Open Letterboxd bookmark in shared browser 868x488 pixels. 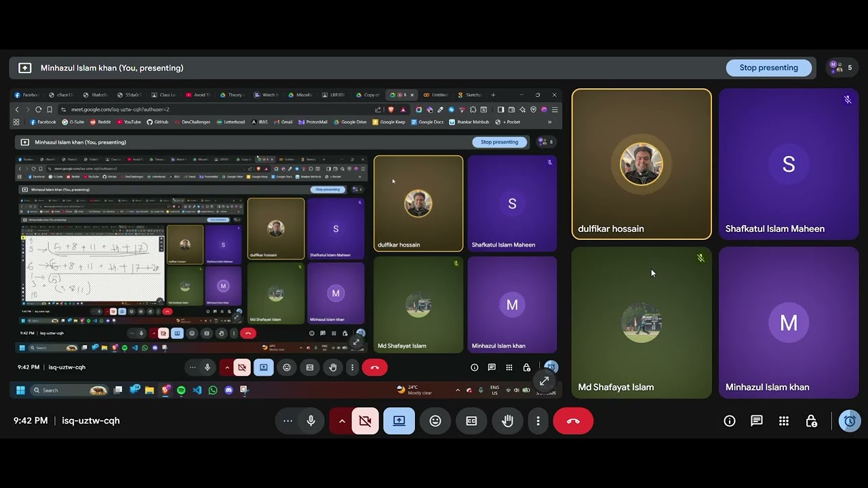coord(231,122)
